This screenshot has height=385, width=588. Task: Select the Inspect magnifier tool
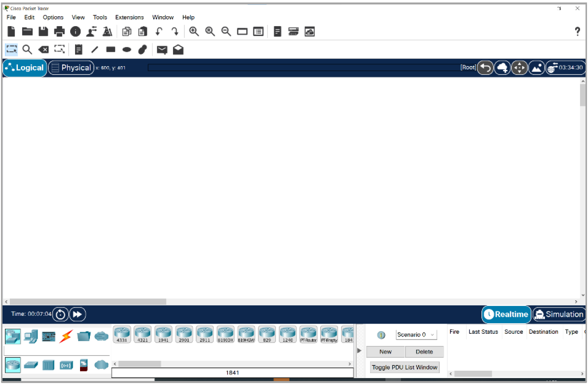(27, 49)
